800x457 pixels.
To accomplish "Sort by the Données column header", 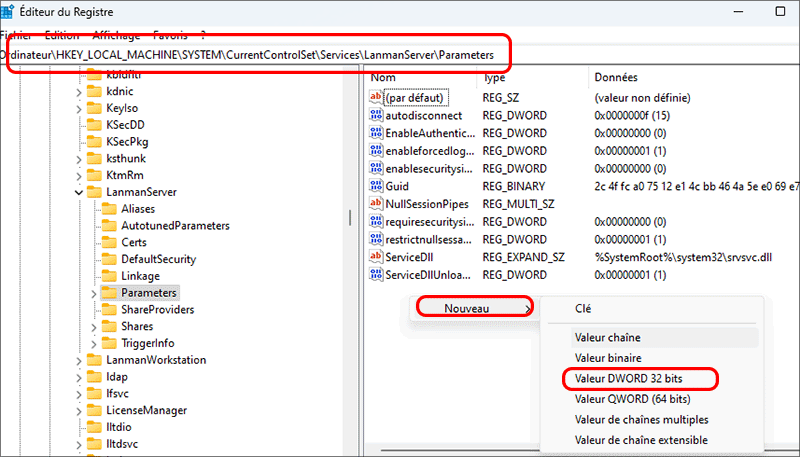I will [616, 78].
